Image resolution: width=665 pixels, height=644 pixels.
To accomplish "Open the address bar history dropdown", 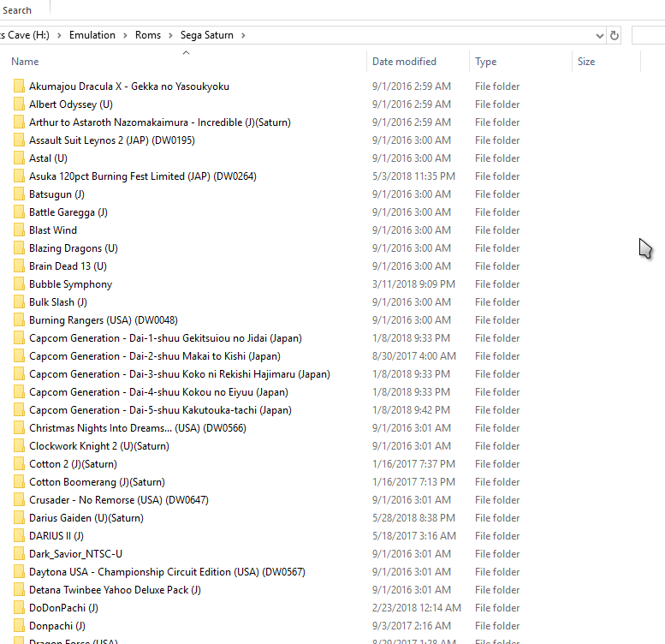I will [599, 36].
